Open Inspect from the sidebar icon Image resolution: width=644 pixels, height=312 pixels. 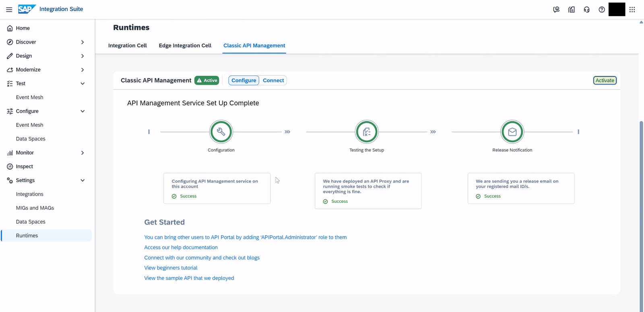click(10, 166)
